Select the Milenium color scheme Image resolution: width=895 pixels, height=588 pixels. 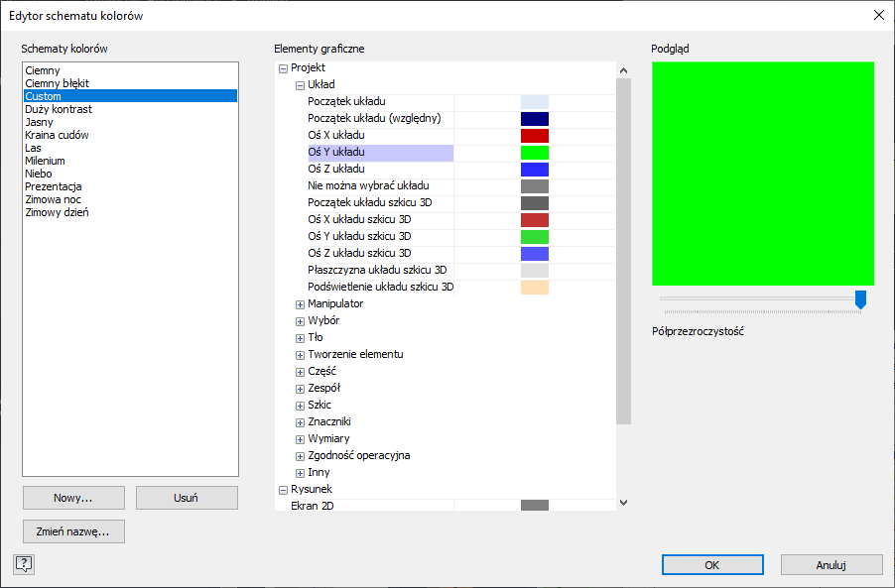[x=130, y=161]
